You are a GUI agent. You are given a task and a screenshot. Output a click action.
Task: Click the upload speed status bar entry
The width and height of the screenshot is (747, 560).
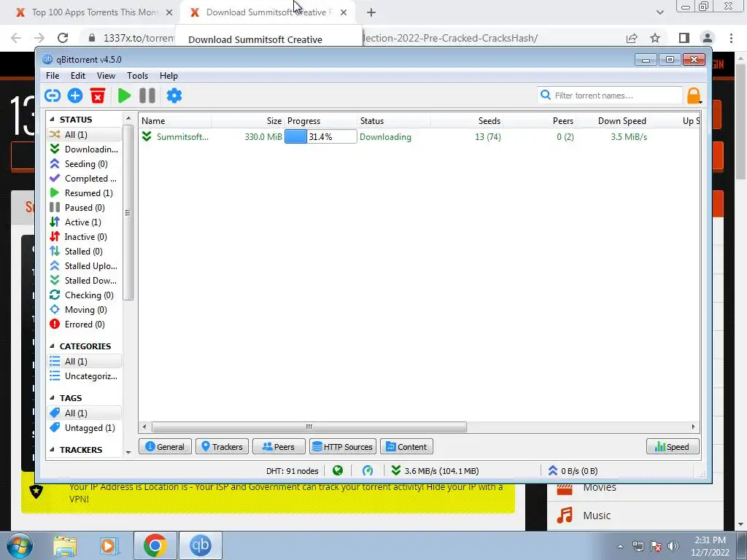(573, 471)
